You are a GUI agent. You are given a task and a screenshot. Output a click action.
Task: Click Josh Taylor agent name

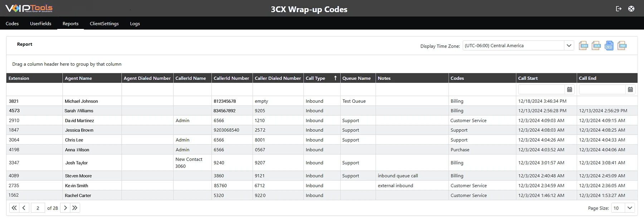pyautogui.click(x=76, y=163)
